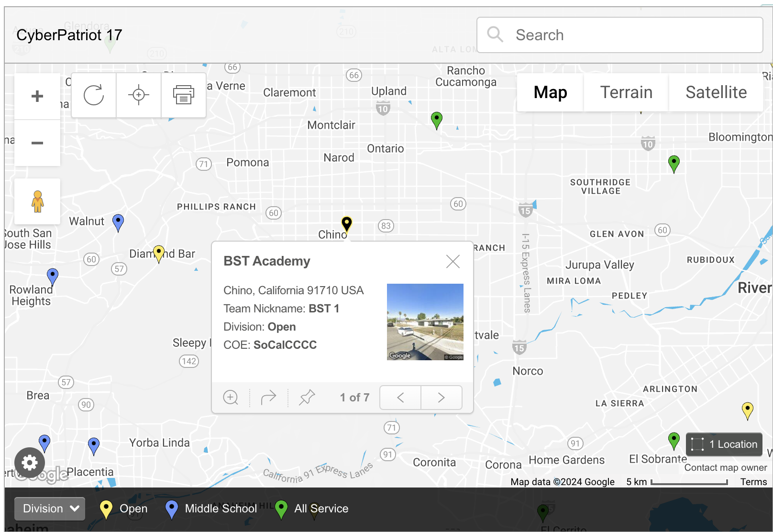773x532 pixels.
Task: Click the locate-me crosshair icon
Action: (139, 95)
